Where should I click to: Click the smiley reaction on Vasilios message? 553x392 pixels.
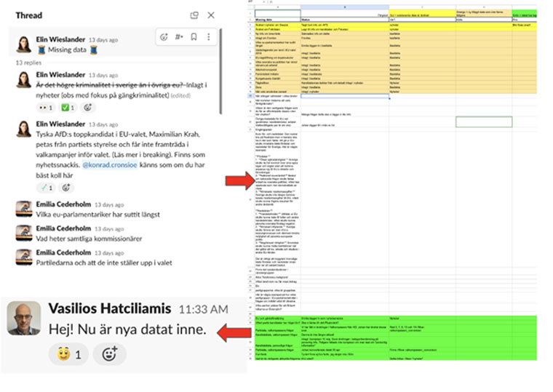(x=68, y=354)
